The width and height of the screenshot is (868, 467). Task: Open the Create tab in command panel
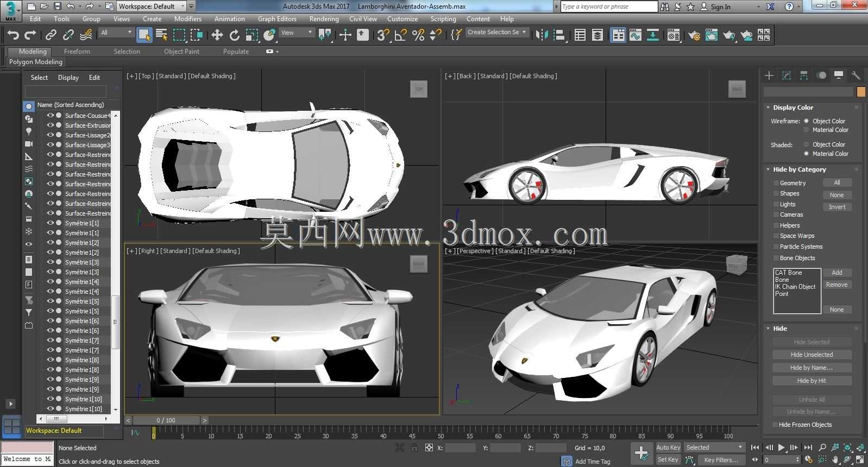coord(769,75)
